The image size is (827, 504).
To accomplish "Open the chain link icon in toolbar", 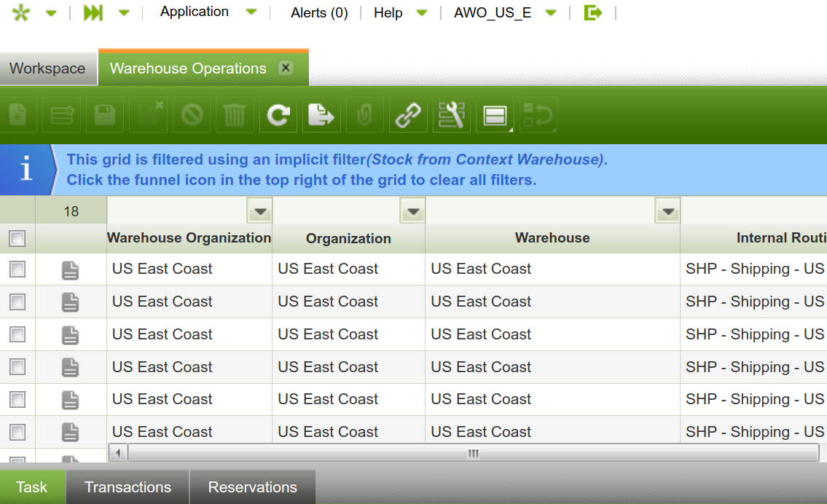I will pos(408,115).
